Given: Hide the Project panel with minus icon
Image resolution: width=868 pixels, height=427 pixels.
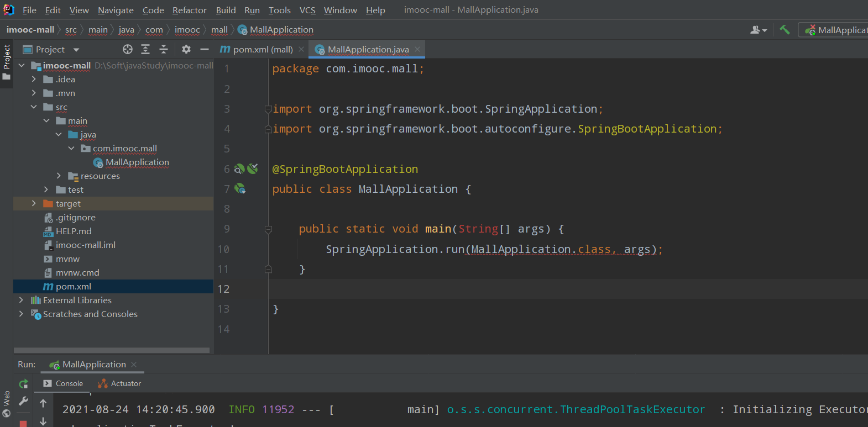Looking at the screenshot, I should click(x=205, y=49).
